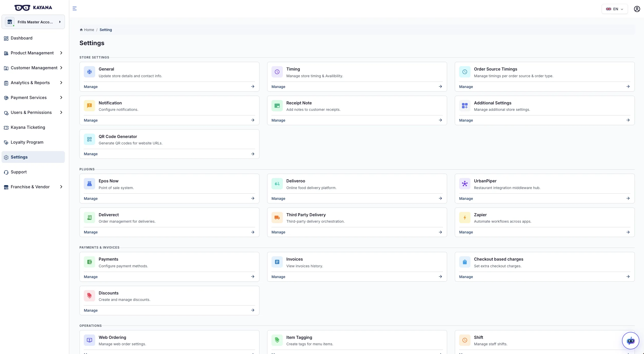The width and height of the screenshot is (644, 354).
Task: Click the General settings snowflake icon
Action: point(89,72)
